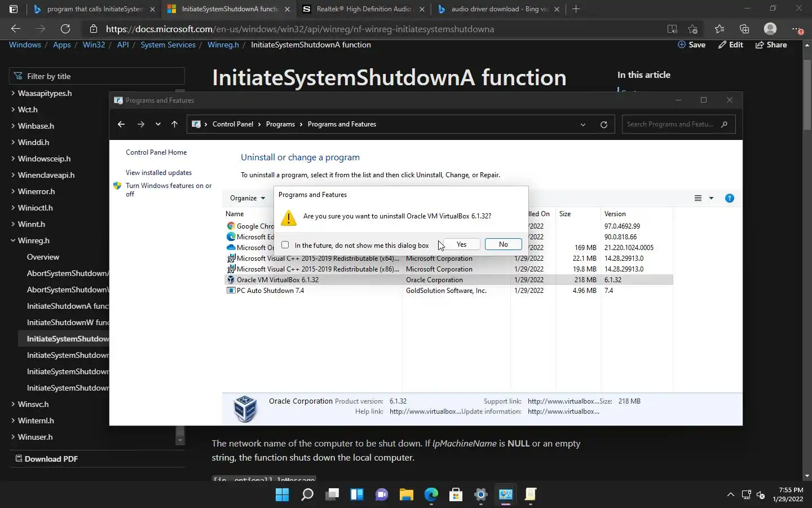The height and width of the screenshot is (508, 812).
Task: Open Programs breadcrumb in address bar
Action: [280, 124]
